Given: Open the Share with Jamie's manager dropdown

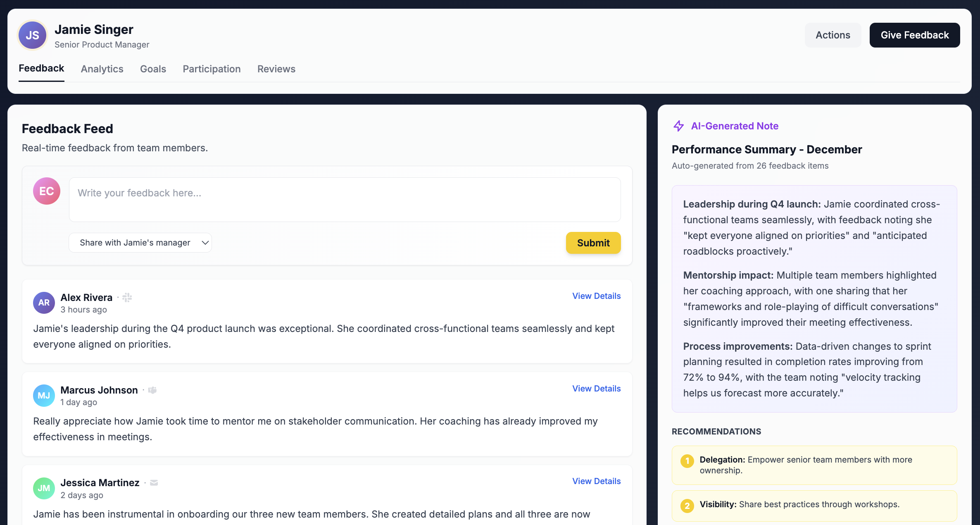Looking at the screenshot, I should tap(140, 243).
